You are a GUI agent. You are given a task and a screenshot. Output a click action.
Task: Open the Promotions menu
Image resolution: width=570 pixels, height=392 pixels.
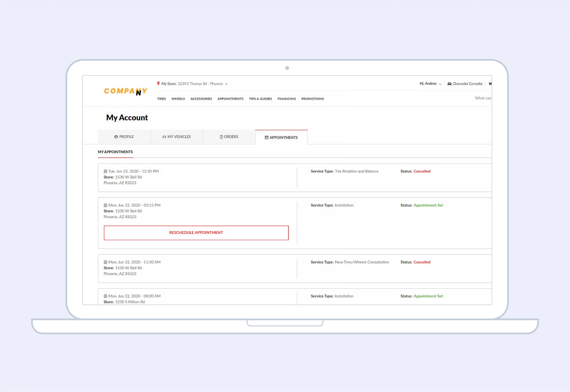point(313,99)
